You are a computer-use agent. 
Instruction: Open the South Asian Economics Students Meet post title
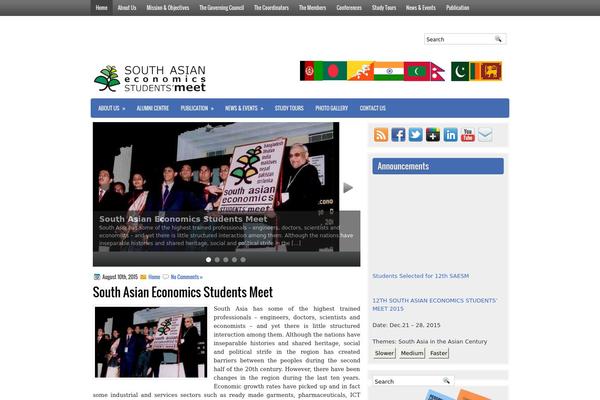pyautogui.click(x=183, y=292)
